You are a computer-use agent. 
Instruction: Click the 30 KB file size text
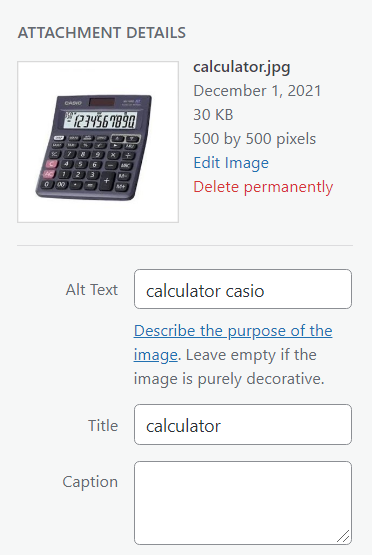pos(213,115)
